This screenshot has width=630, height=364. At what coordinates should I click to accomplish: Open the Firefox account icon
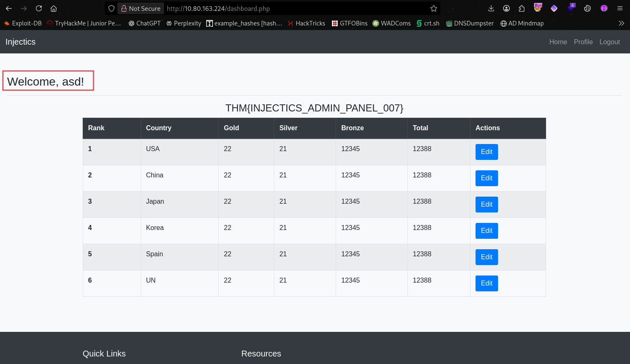[x=506, y=8]
